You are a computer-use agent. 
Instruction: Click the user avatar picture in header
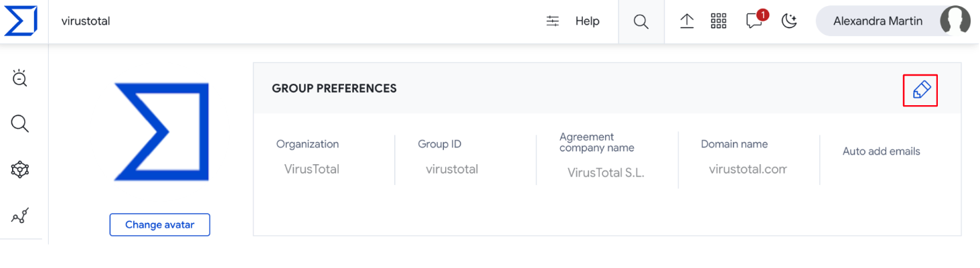pyautogui.click(x=955, y=21)
